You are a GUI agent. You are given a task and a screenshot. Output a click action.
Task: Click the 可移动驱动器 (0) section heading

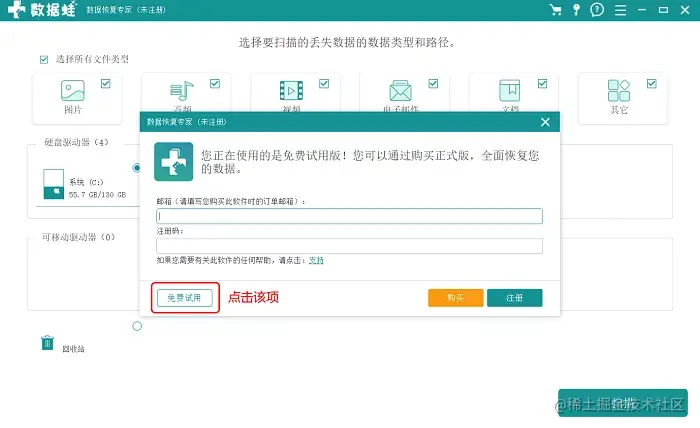(x=78, y=237)
